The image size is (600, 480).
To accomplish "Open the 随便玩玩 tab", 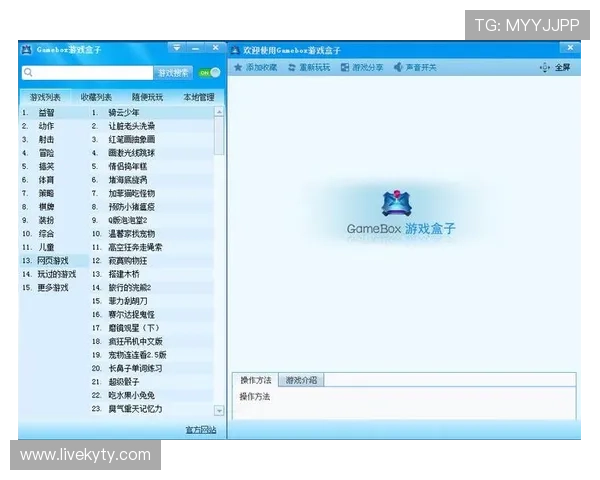I will tap(147, 97).
